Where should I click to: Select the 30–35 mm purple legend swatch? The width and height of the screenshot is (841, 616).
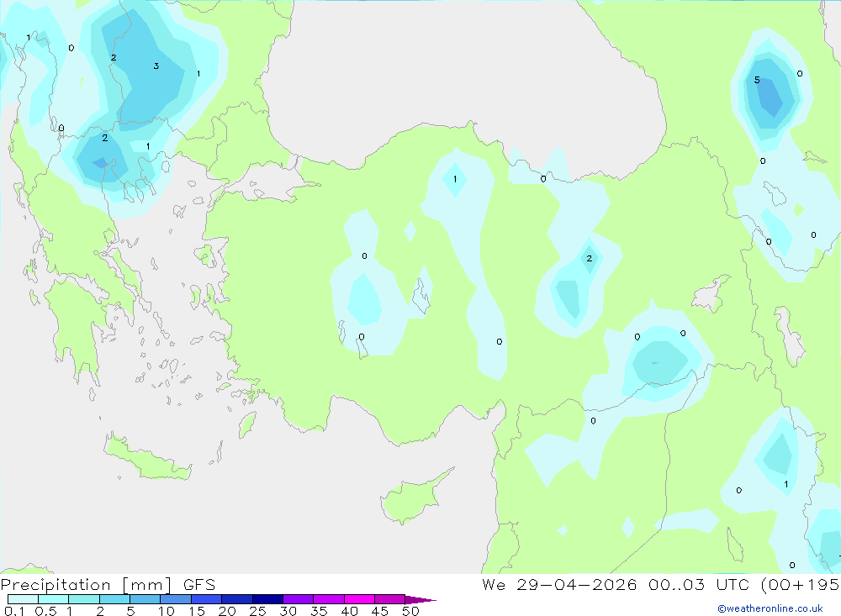tap(299, 599)
